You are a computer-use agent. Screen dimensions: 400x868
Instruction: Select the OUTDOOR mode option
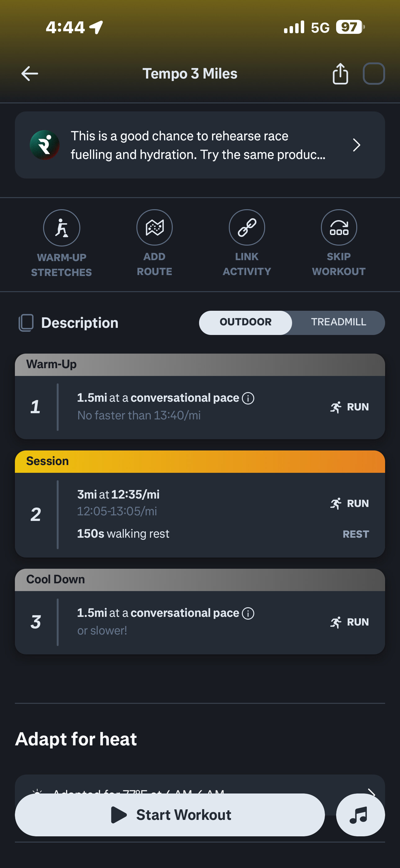[246, 323]
